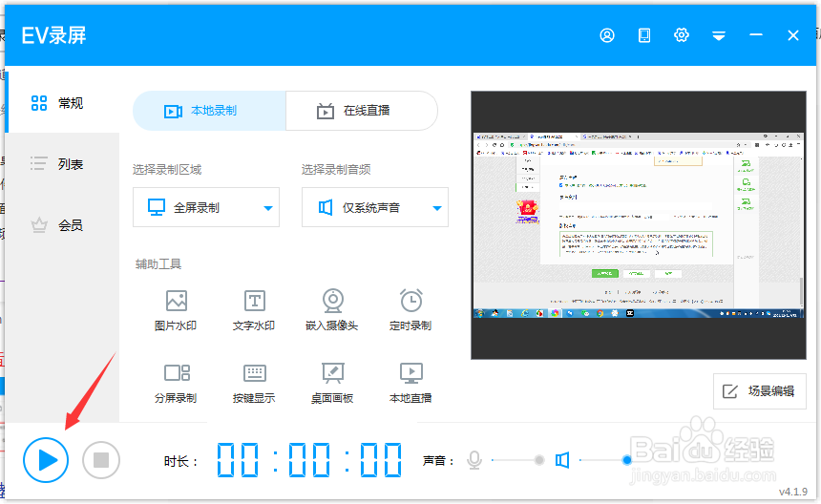Click the 选择录制音频 label
The image size is (821, 504).
pyautogui.click(x=336, y=170)
